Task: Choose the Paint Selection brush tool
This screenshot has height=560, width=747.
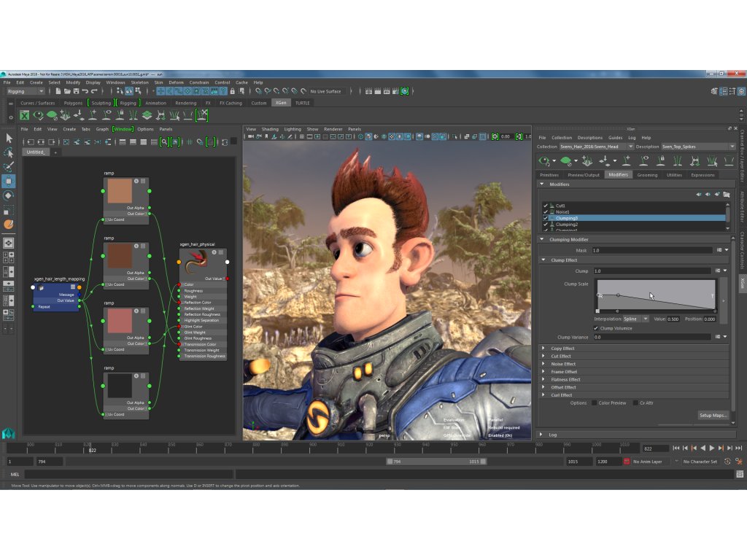Action: [9, 166]
